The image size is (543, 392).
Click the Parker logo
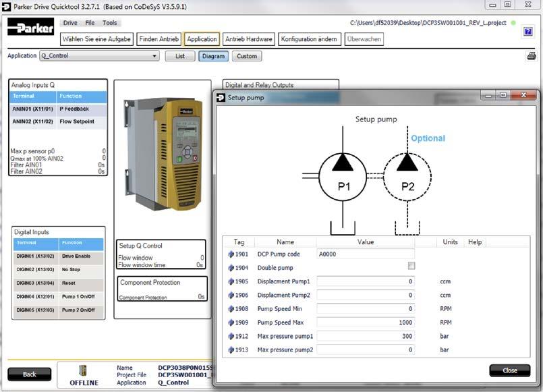pos(31,28)
